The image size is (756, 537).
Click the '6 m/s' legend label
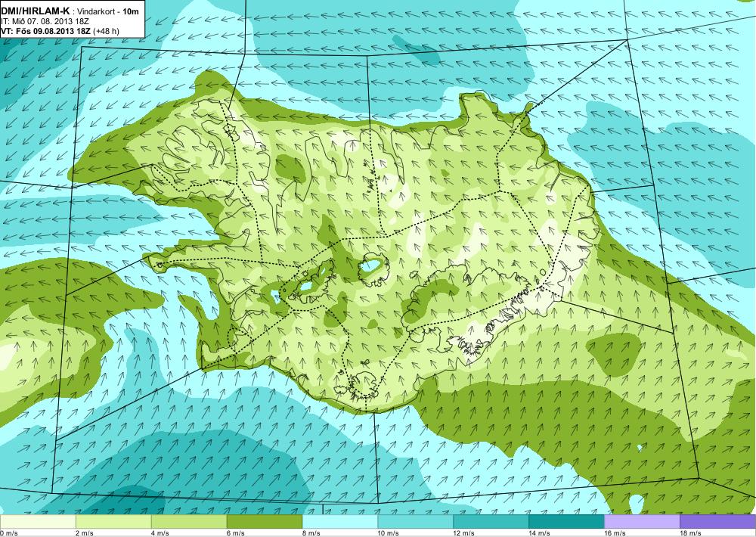236,533
